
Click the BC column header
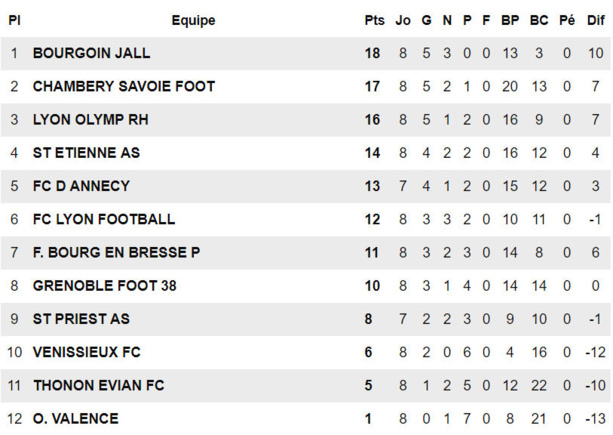tap(539, 20)
